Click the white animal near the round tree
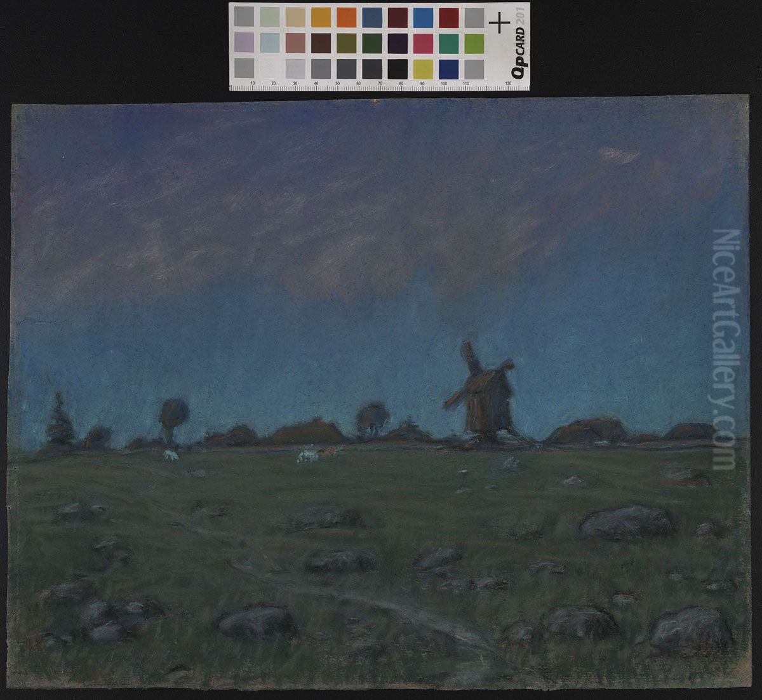Image resolution: width=762 pixels, height=700 pixels. point(170,455)
